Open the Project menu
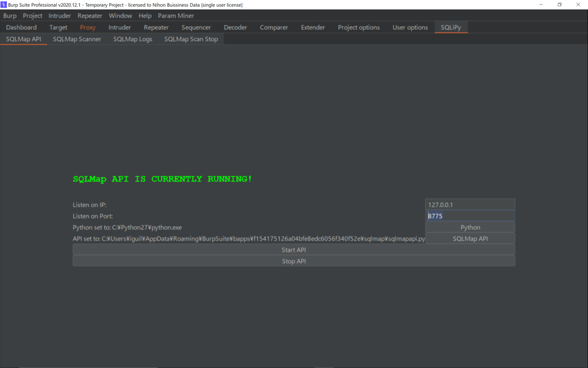This screenshot has height=368, width=588. 33,16
